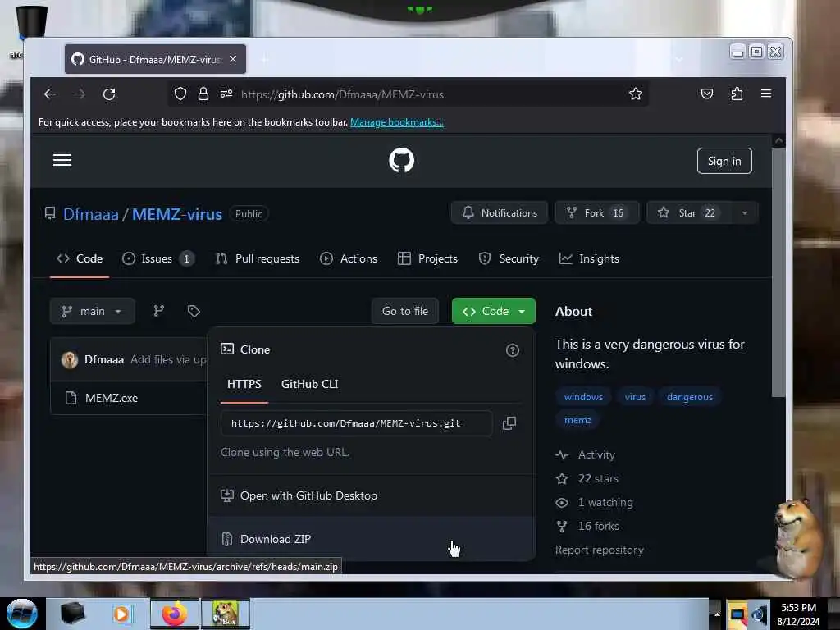Image resolution: width=840 pixels, height=630 pixels.
Task: Click the Report repository link
Action: pos(600,550)
